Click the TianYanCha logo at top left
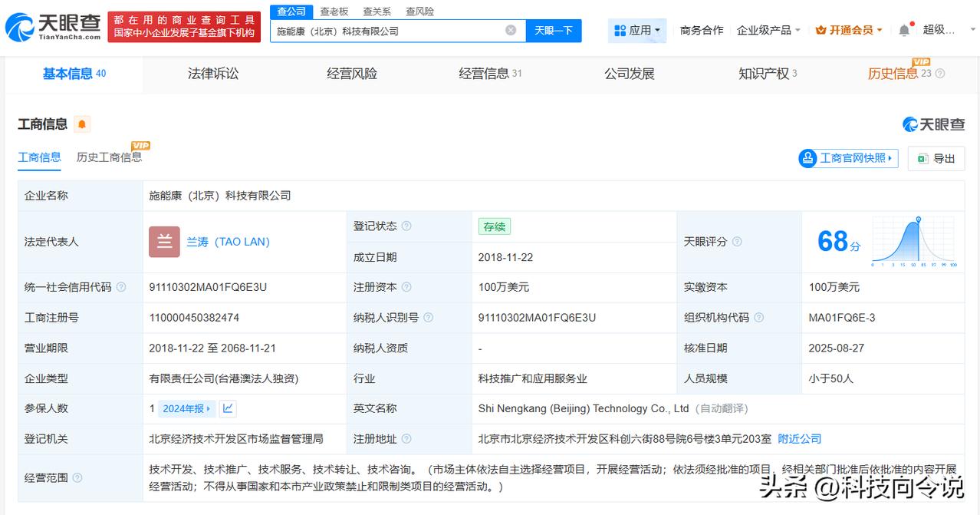Screen dimensions: 980x515 pos(53,28)
